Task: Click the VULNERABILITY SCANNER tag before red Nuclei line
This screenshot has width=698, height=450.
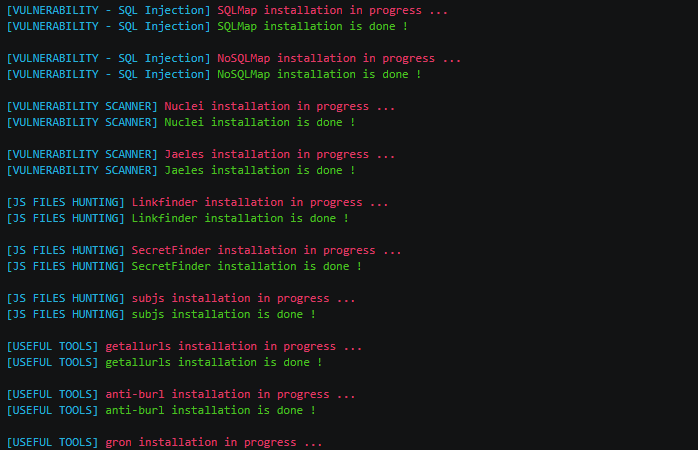Action: (x=82, y=106)
